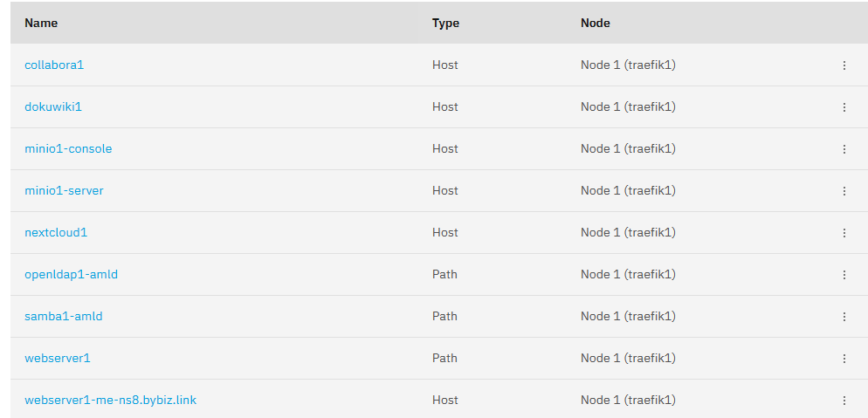Open the samba1-amld route link
Viewport: 868px width, 418px height.
click(x=63, y=316)
